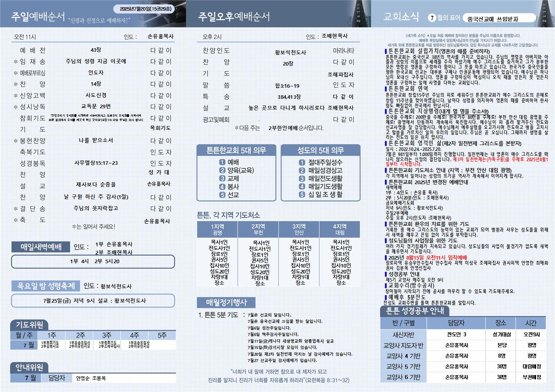Select the 주일예배순서 header title
The width and height of the screenshot is (555, 392).
(38, 17)
